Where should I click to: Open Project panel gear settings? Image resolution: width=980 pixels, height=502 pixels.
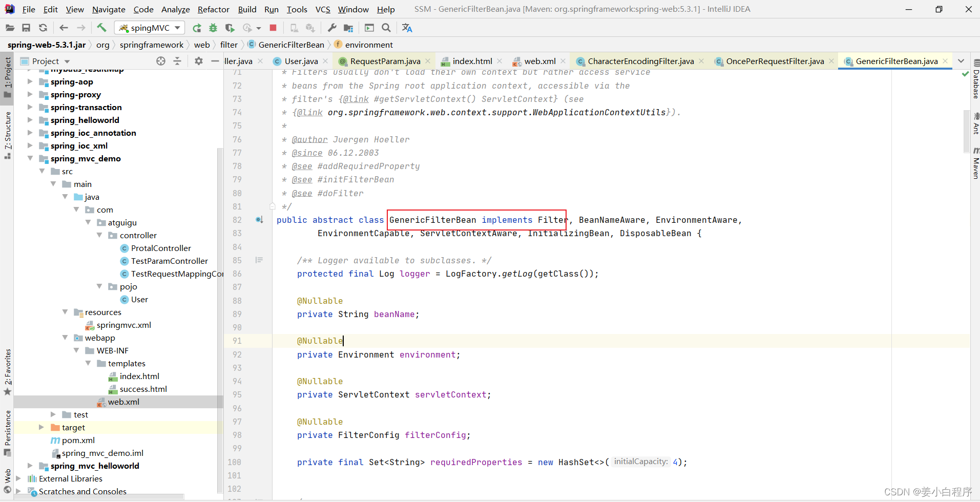pyautogui.click(x=199, y=61)
